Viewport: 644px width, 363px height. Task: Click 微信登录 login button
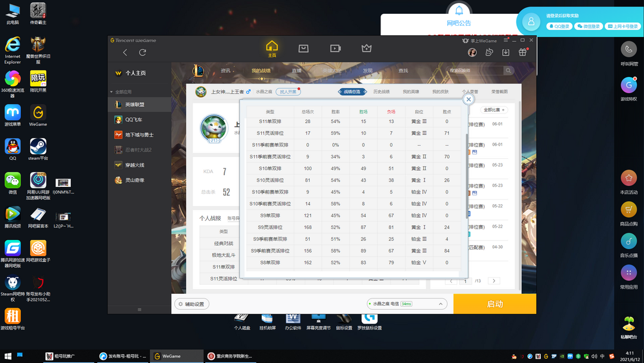point(588,26)
